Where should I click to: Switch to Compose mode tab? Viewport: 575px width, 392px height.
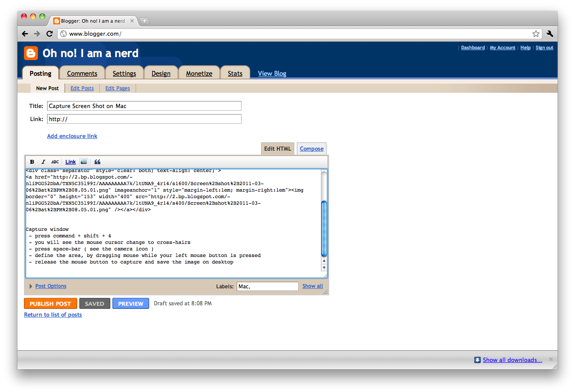point(312,149)
